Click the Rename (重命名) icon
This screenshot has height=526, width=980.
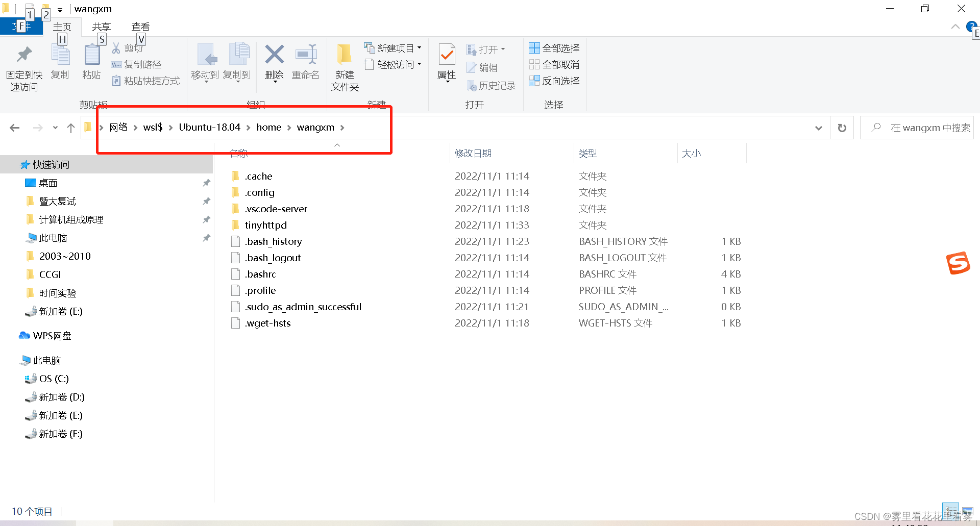[306, 55]
